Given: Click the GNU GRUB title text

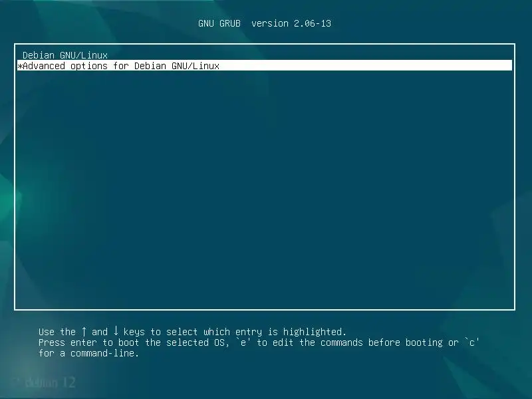Looking at the screenshot, I should [x=219, y=23].
